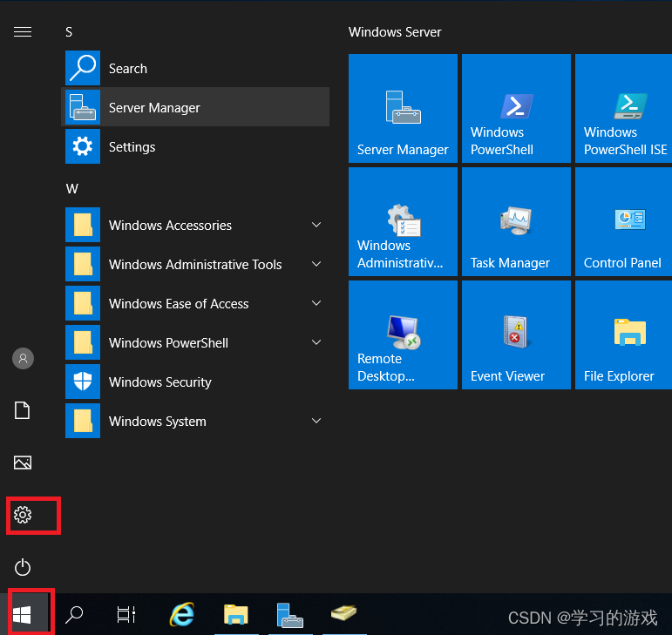Open Internet Explorer from the taskbar
Viewport: 672px width, 635px height.
click(181, 616)
